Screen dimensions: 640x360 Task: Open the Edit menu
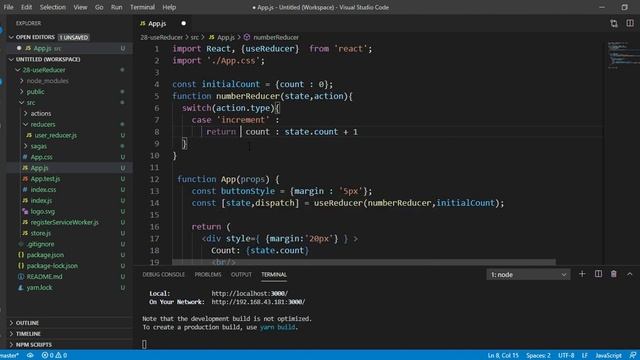[27, 7]
